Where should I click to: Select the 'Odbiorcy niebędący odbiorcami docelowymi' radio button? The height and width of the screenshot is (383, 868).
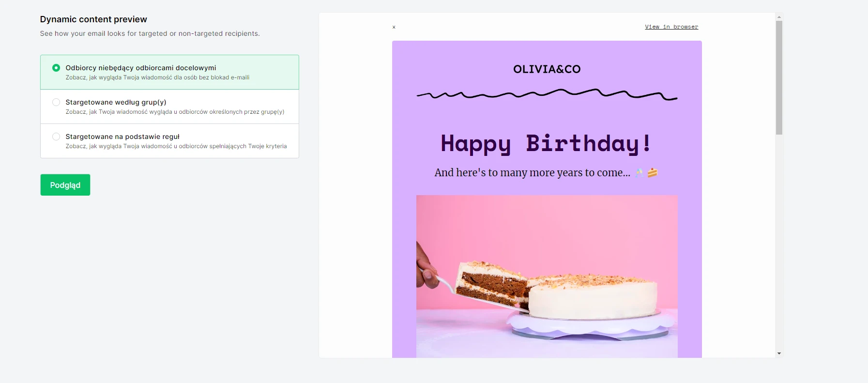pos(56,68)
